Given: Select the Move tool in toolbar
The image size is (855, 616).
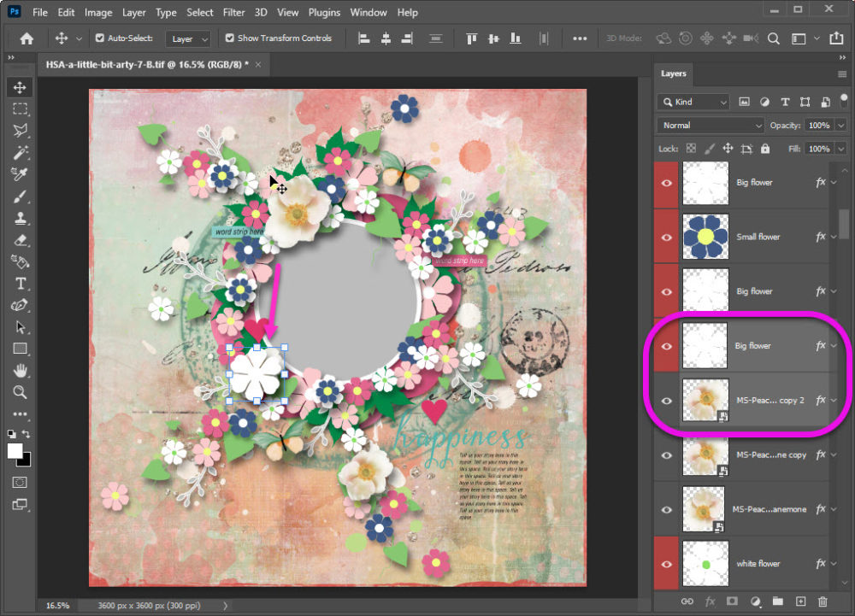Looking at the screenshot, I should 21,87.
